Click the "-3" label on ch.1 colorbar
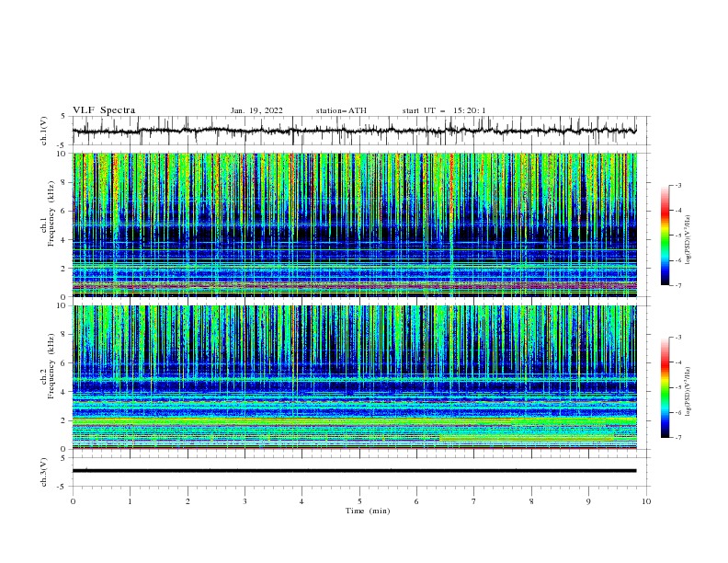Viewport: 728px width, 563px height. point(677,185)
